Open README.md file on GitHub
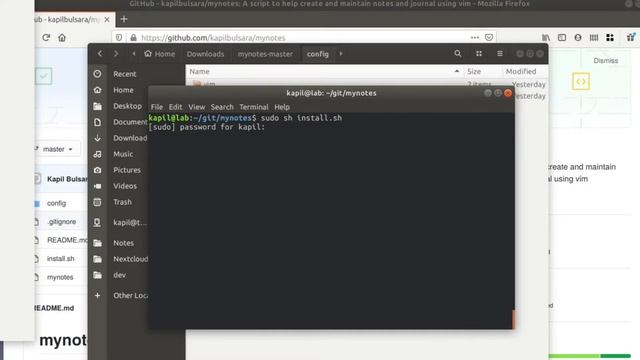 pos(67,240)
